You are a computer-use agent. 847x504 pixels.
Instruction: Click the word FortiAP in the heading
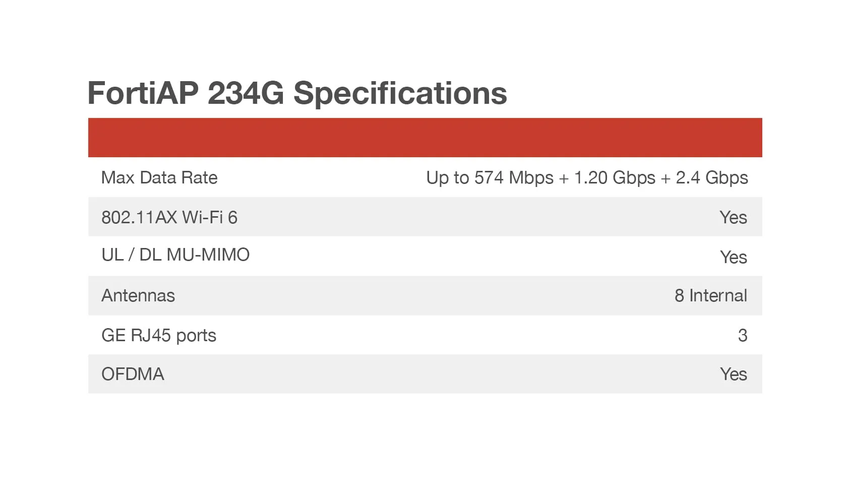pyautogui.click(x=143, y=93)
